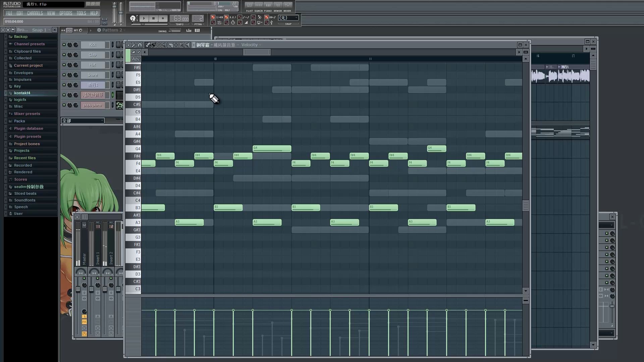Open the Step Sequencer via SQNCR icon

259,5
